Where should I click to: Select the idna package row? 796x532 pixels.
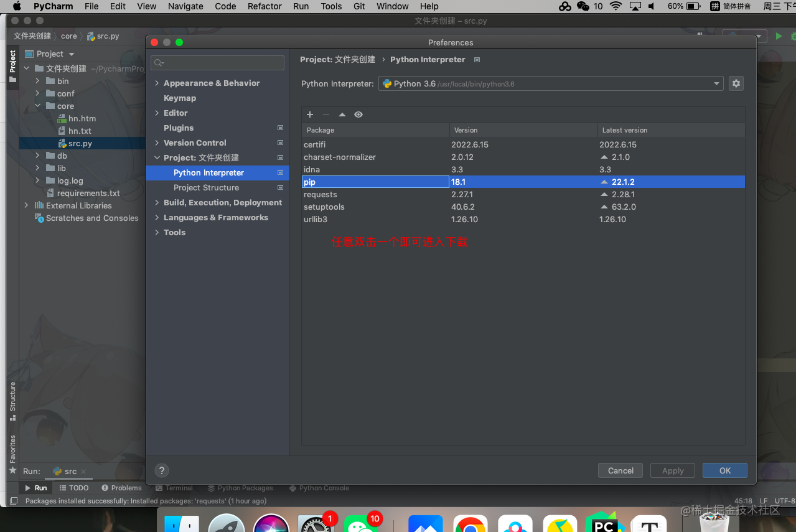point(523,169)
